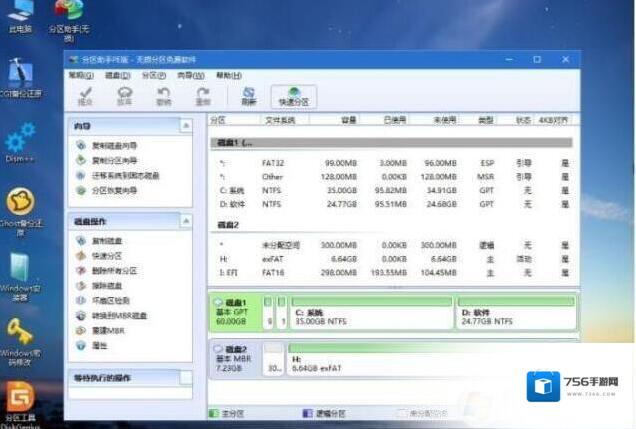Click the 刷新 (Refresh) toolbar icon

click(248, 95)
